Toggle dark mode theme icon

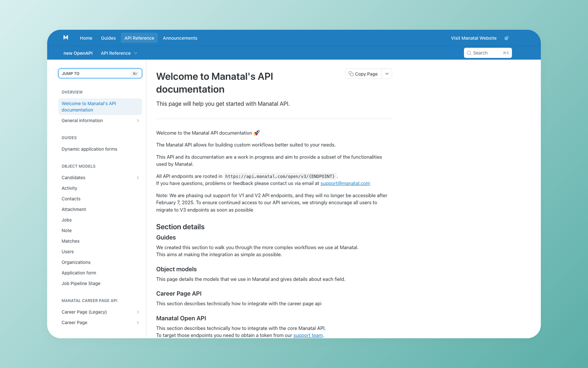point(507,38)
